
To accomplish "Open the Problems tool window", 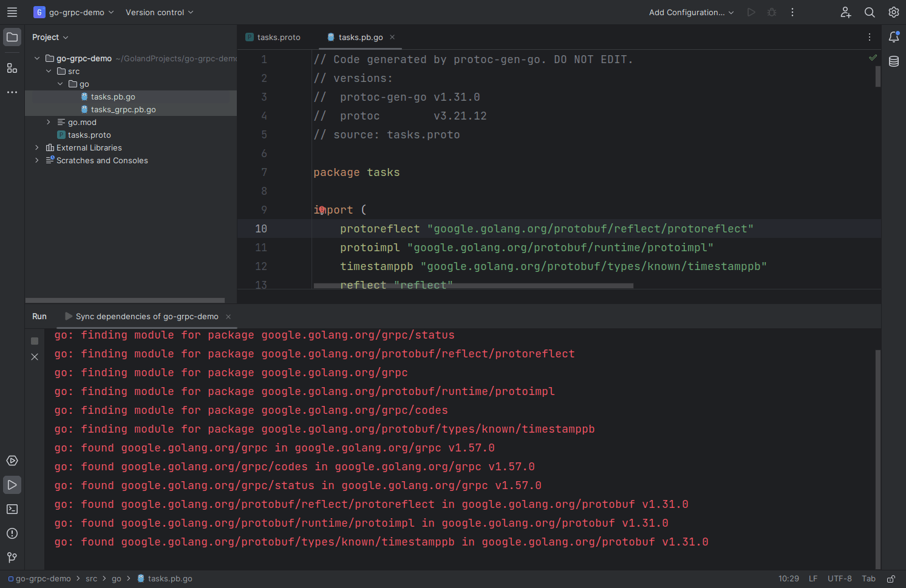I will 12,533.
